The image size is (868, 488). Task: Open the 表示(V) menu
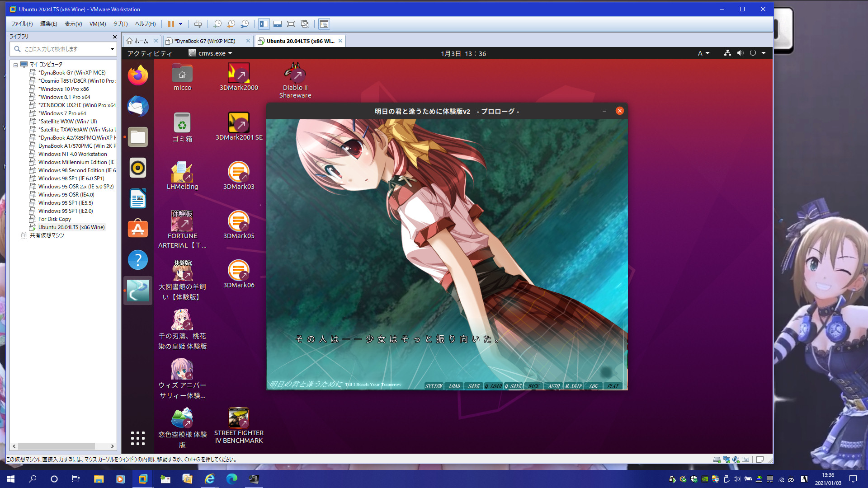tap(73, 24)
